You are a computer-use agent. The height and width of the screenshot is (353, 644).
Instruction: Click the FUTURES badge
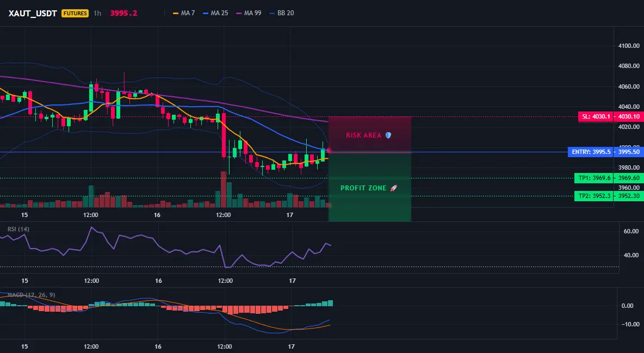[x=75, y=13]
